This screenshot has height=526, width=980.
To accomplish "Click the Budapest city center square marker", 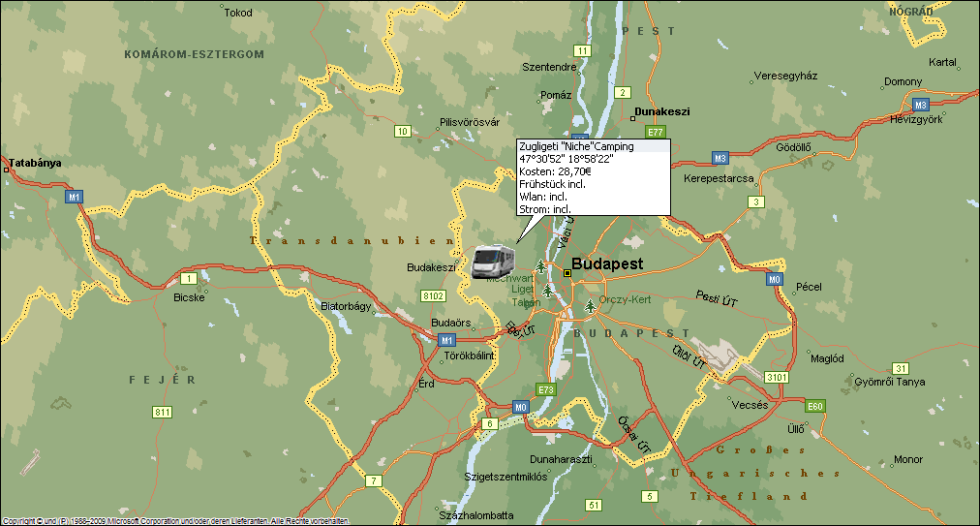I will pyautogui.click(x=567, y=273).
